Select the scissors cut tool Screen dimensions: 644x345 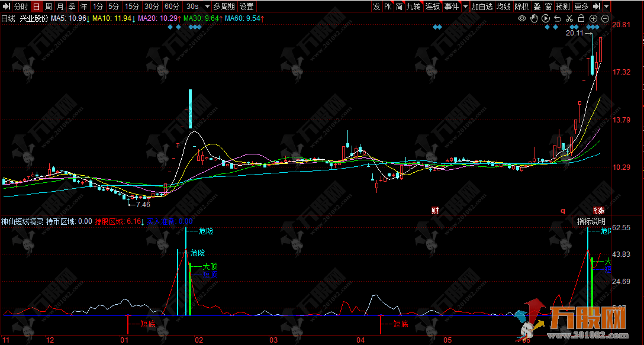coord(569,18)
